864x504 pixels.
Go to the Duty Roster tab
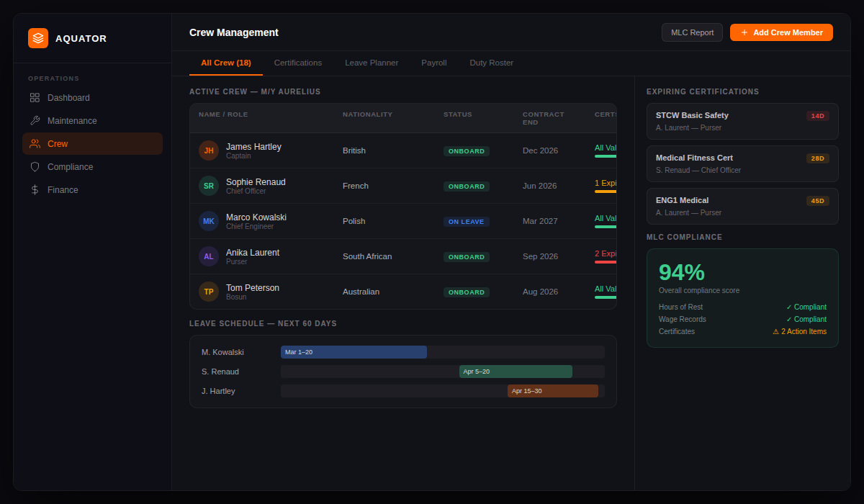point(492,63)
